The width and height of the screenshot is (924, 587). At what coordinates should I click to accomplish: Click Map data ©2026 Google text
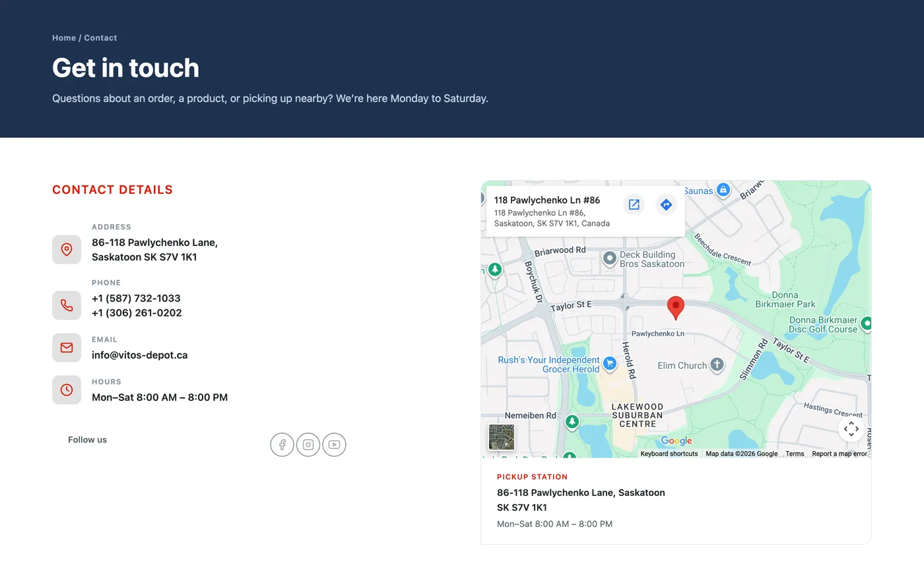[x=742, y=454]
